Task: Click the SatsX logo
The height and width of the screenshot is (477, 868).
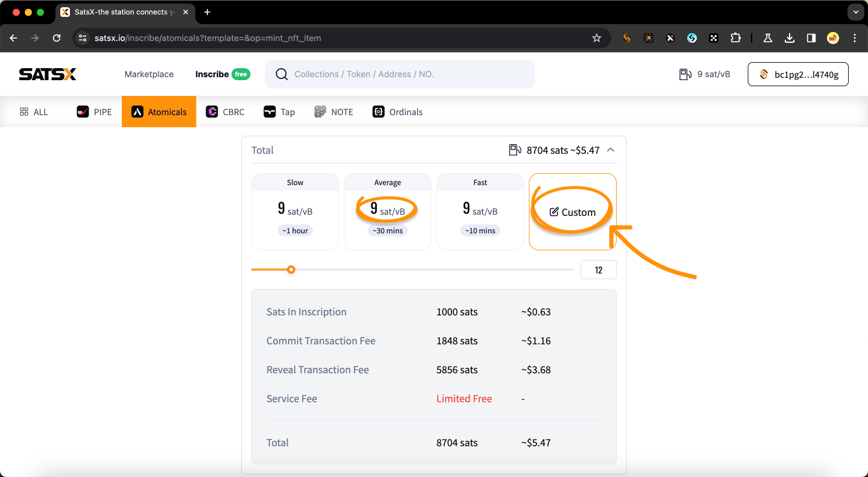Action: [x=48, y=74]
